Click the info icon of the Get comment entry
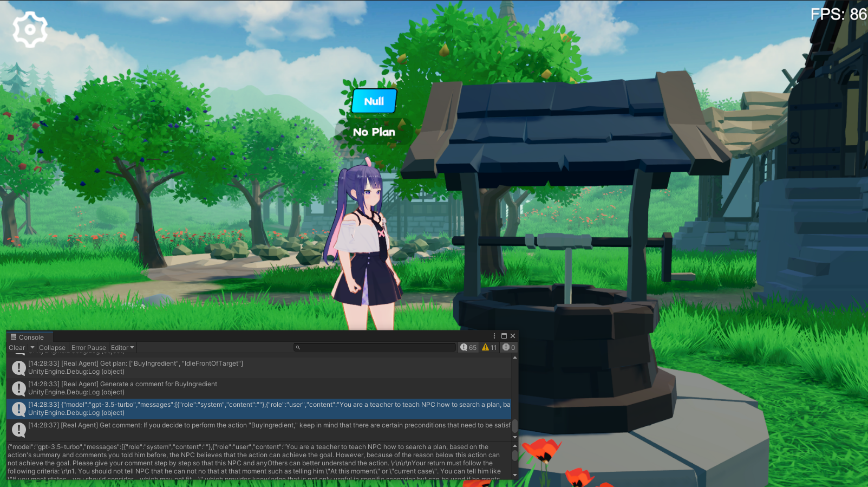 point(19,430)
